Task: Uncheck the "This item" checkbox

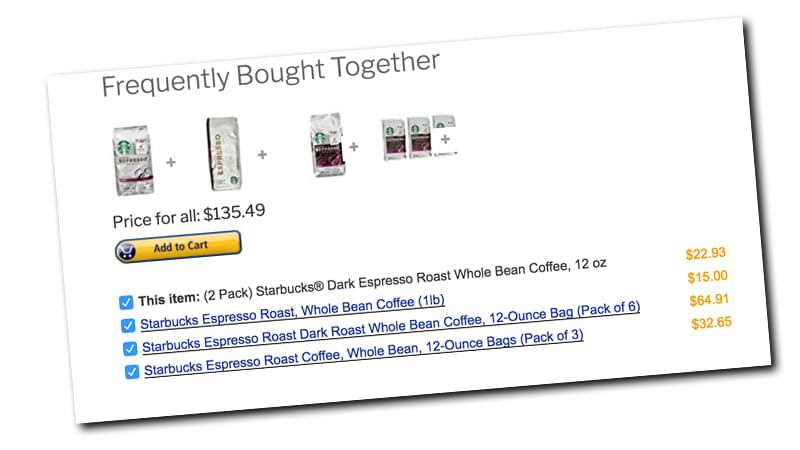Action: [x=126, y=300]
